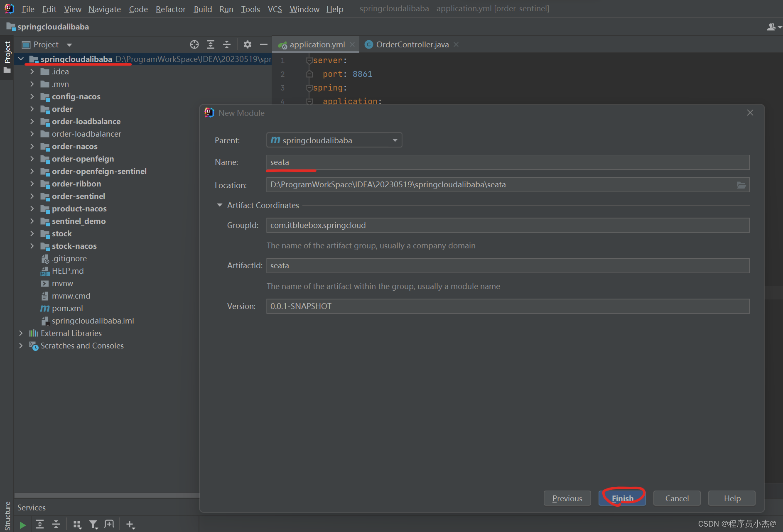This screenshot has width=783, height=532.
Task: Expand the order-sentinel module
Action: click(32, 196)
